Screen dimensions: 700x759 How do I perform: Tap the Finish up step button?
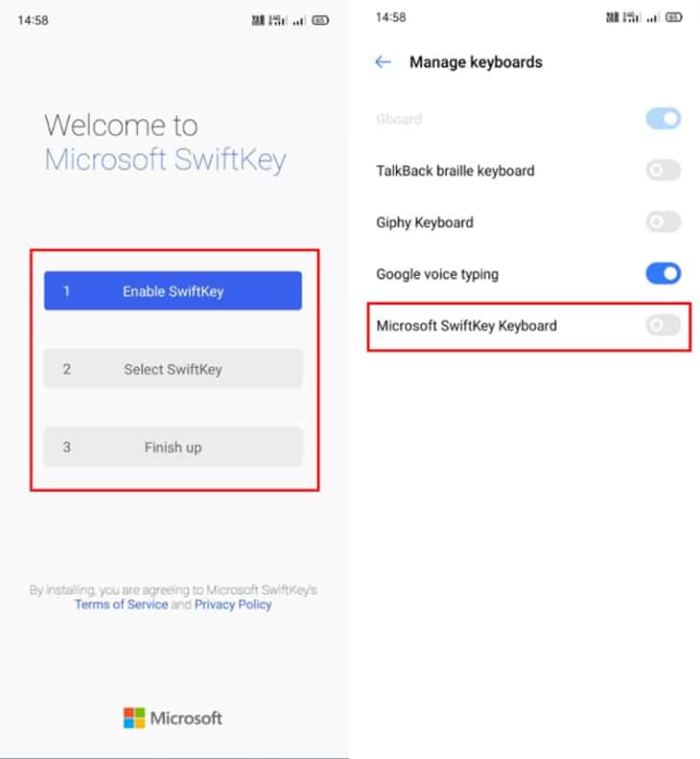pyautogui.click(x=173, y=447)
